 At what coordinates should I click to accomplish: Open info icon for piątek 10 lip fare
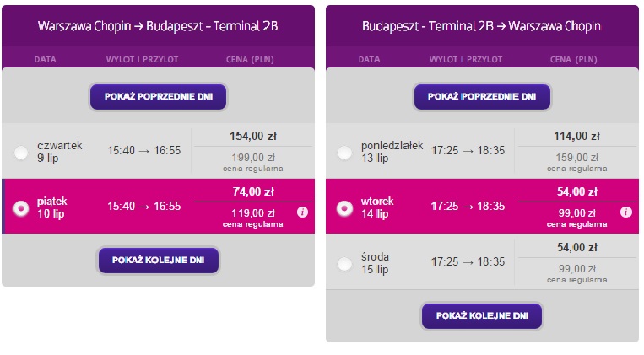(x=302, y=212)
